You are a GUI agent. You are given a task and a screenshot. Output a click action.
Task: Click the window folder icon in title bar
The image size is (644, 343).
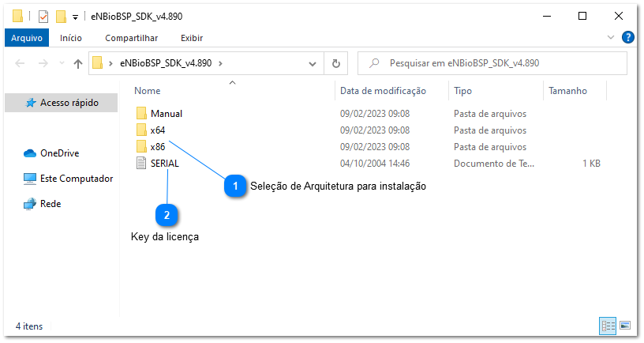pos(17,16)
